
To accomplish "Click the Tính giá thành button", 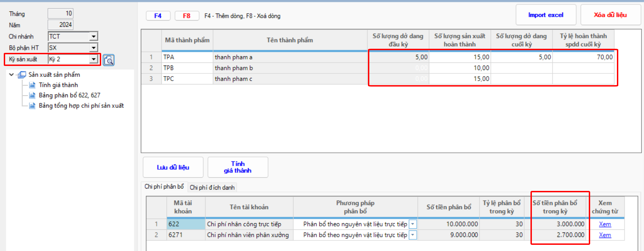I will [x=238, y=167].
